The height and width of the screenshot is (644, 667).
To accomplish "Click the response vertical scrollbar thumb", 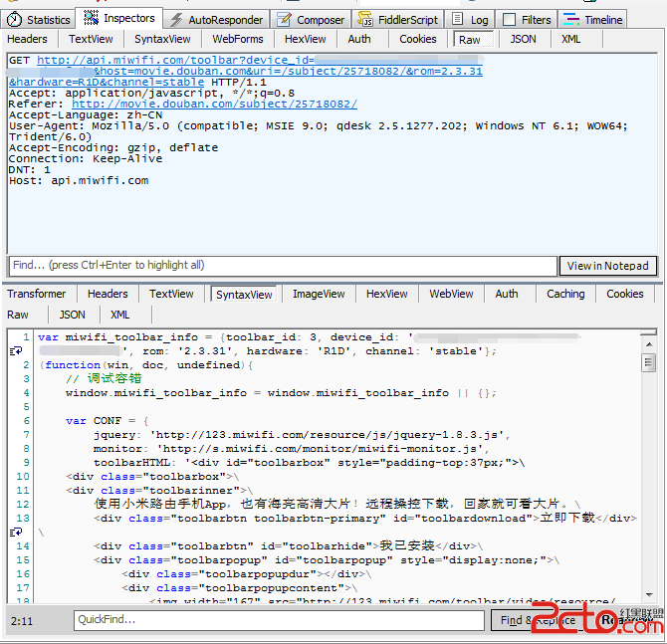I will coord(649,363).
